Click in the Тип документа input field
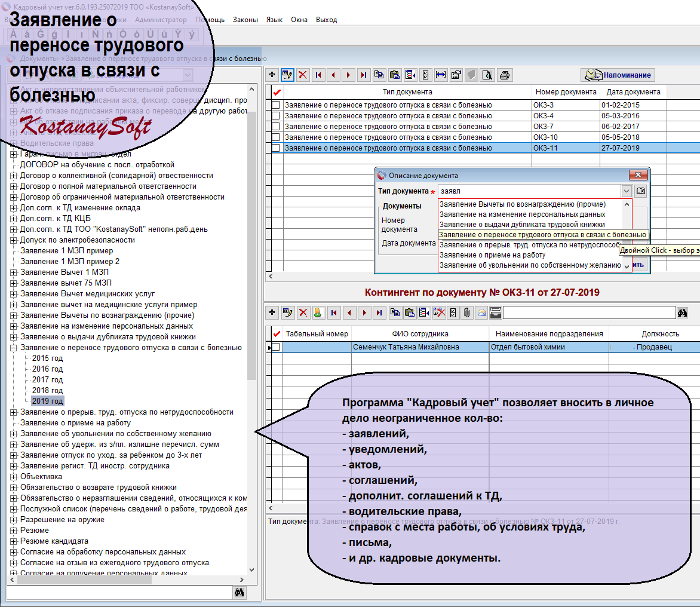 [529, 191]
